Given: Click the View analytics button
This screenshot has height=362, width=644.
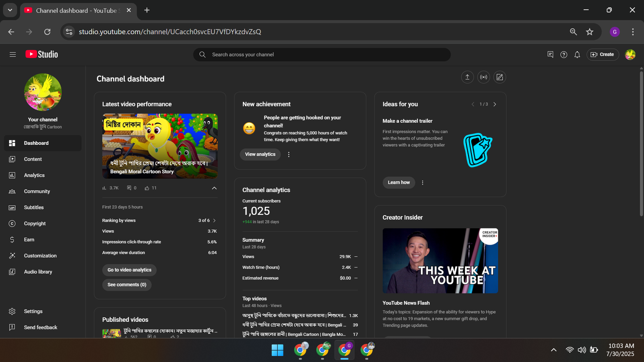Looking at the screenshot, I should click(260, 154).
